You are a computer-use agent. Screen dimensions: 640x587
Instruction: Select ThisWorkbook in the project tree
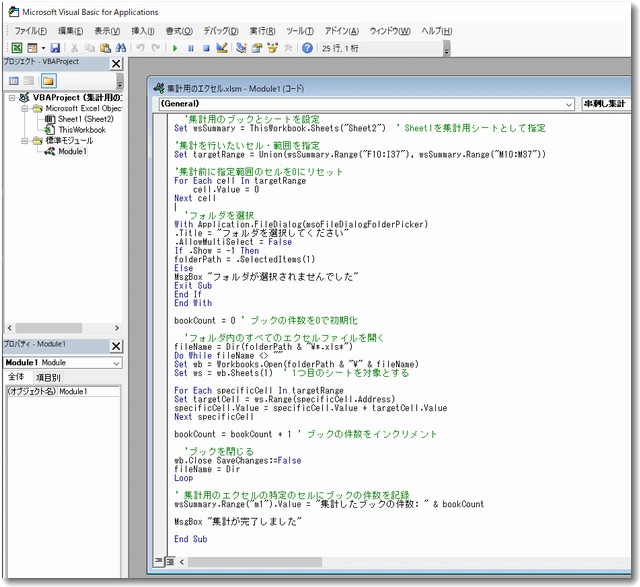point(81,130)
